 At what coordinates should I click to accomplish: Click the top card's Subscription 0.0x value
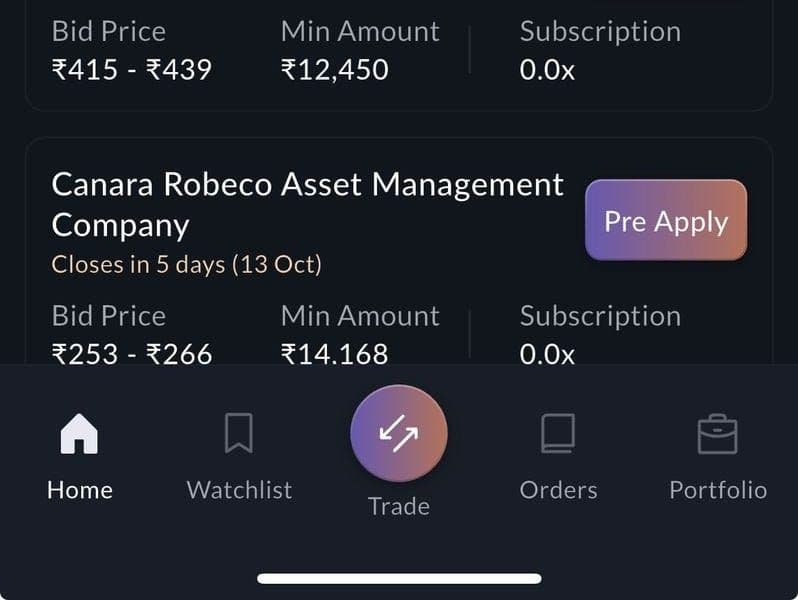[x=547, y=70]
